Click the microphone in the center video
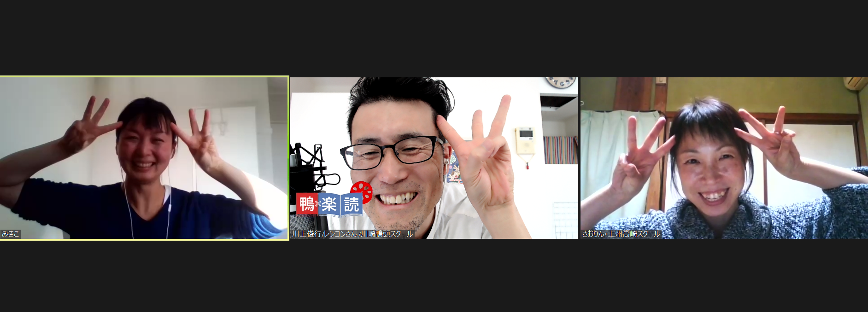This screenshot has width=868, height=312. coord(309,161)
